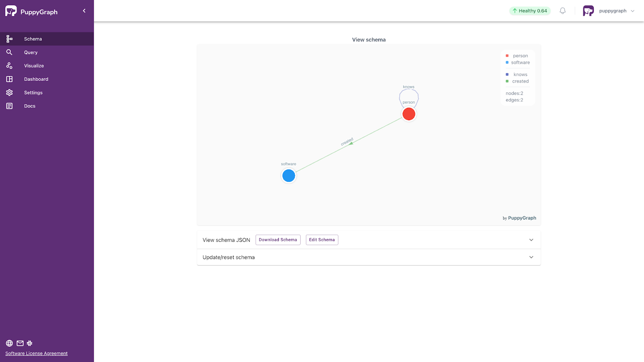Click the edges:2 count text
644x362 pixels.
[x=514, y=100]
